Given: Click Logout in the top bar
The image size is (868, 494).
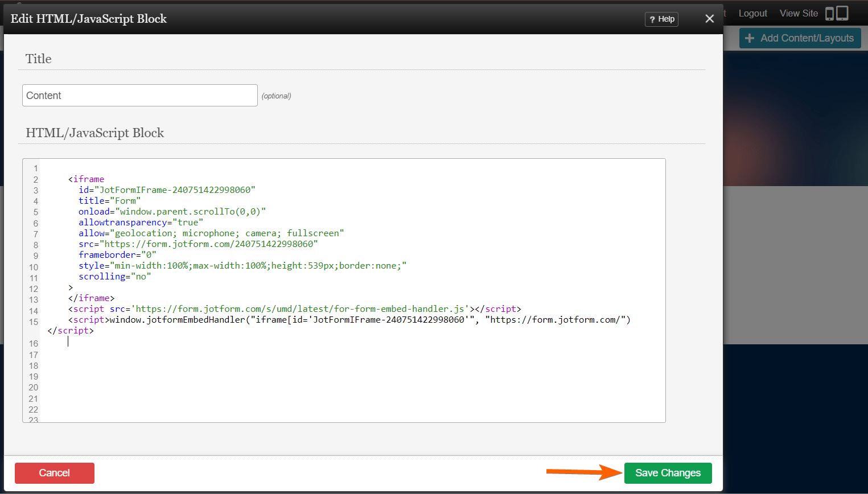Looking at the screenshot, I should tap(752, 13).
